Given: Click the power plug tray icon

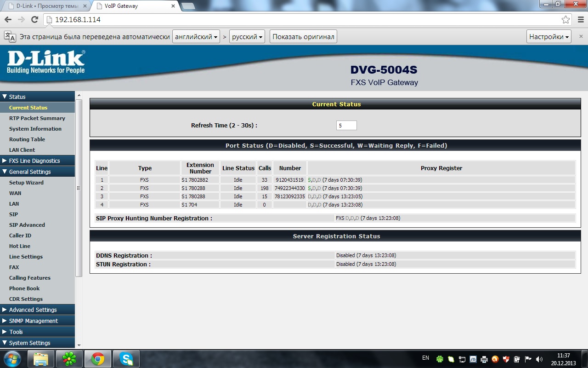Looking at the screenshot, I should tap(517, 359).
